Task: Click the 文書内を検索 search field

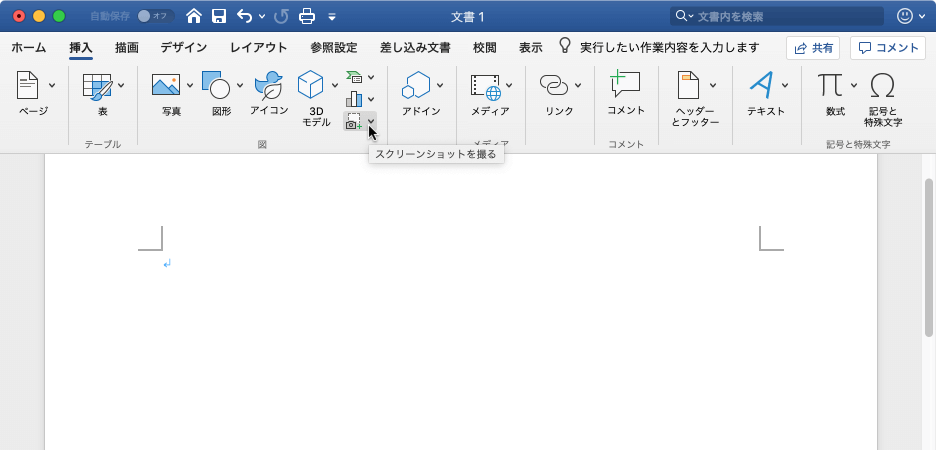Action: coord(777,17)
